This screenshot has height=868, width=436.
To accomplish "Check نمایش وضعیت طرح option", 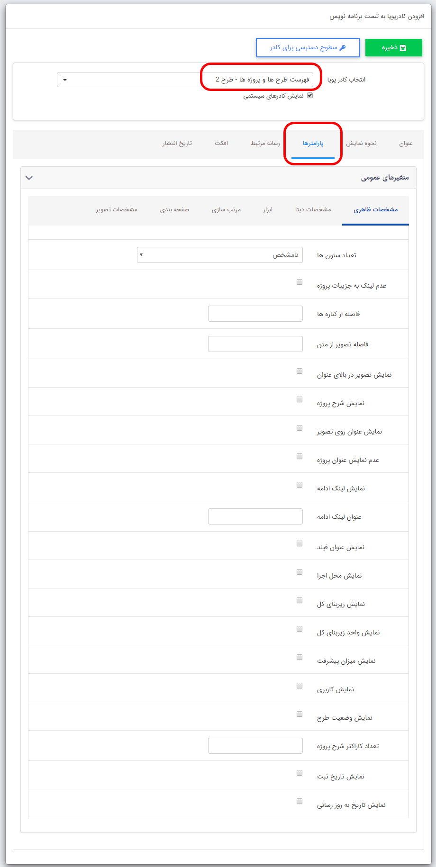I will coord(299,714).
